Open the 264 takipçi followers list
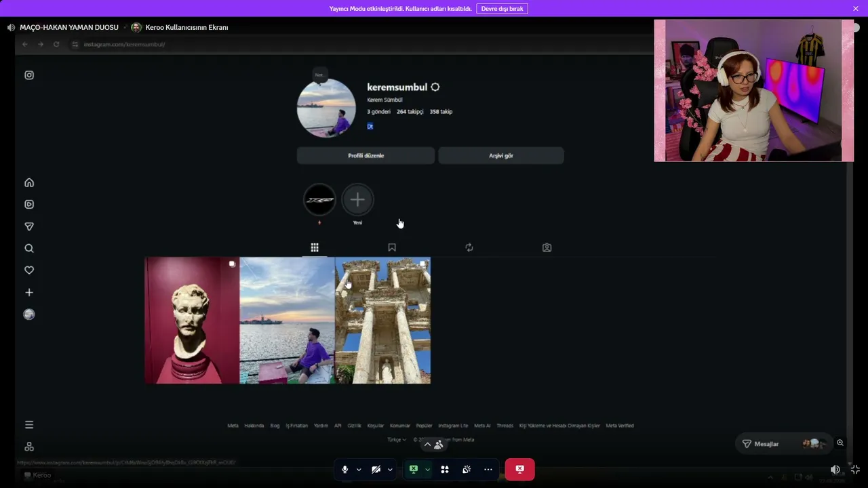 pos(410,112)
